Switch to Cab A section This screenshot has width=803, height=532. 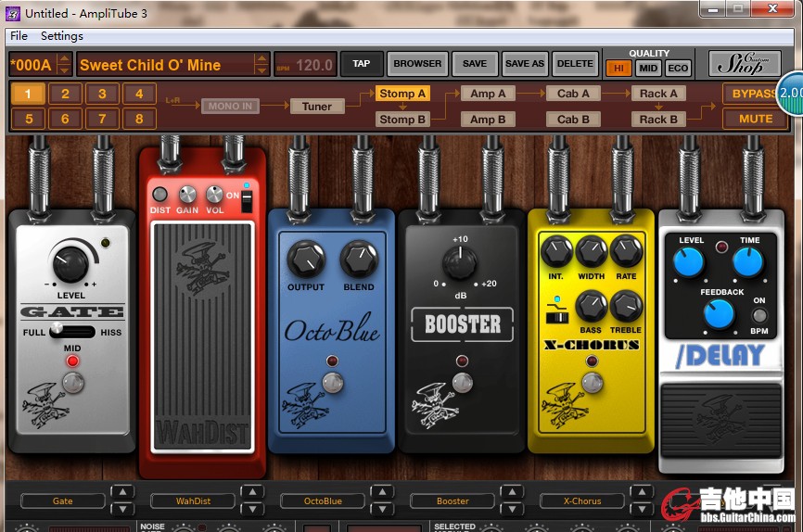click(x=573, y=94)
